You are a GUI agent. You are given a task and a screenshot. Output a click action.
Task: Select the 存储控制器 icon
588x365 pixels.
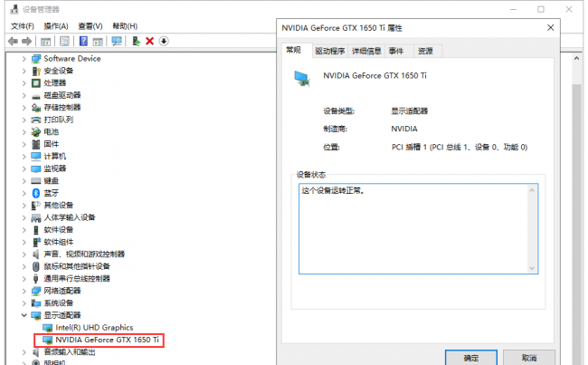click(x=36, y=108)
